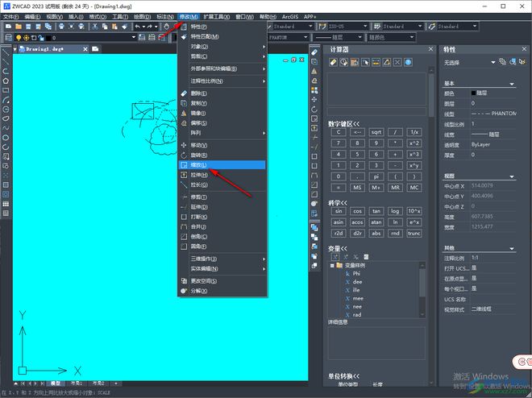Click the sqrt calculator button
Image resolution: width=532 pixels, height=398 pixels.
tap(376, 132)
